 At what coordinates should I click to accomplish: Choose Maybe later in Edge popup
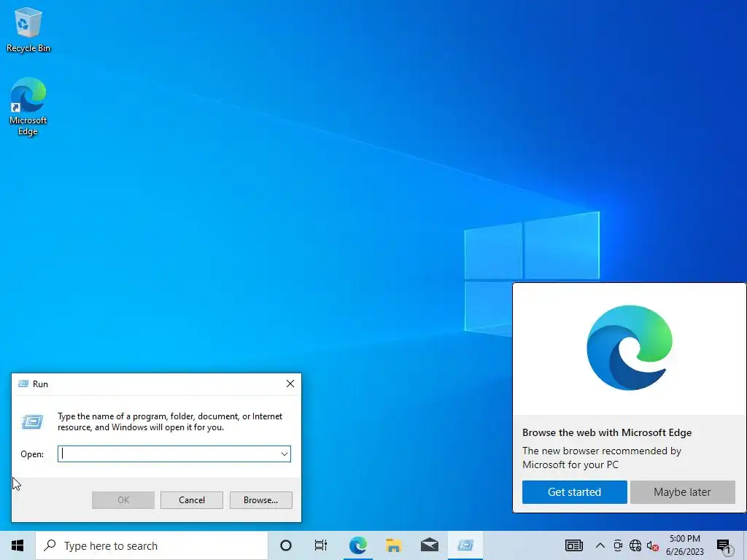coord(682,492)
